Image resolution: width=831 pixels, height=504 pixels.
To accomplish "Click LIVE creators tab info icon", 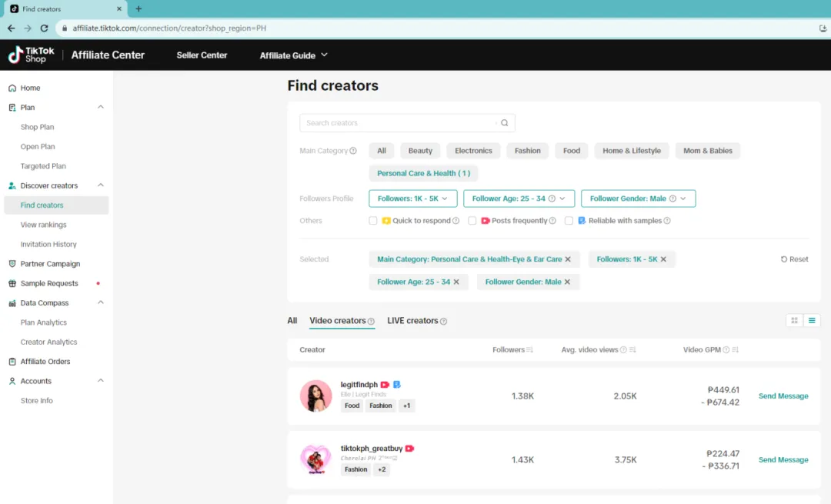I will pos(444,321).
